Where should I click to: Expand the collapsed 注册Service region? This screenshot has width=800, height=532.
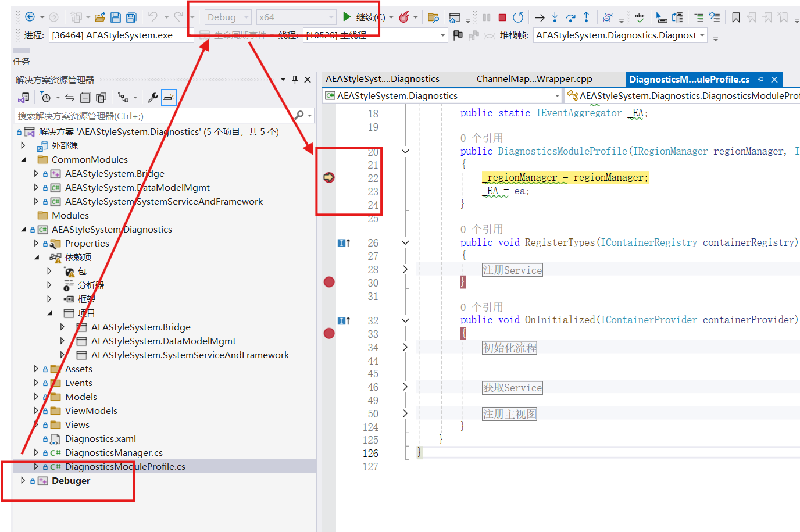point(405,269)
